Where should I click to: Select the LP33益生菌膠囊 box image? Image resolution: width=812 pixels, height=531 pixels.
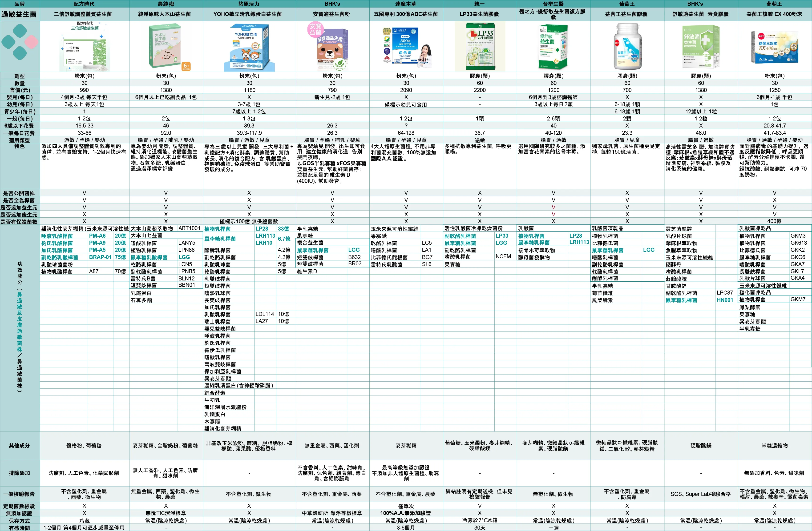coord(480,46)
